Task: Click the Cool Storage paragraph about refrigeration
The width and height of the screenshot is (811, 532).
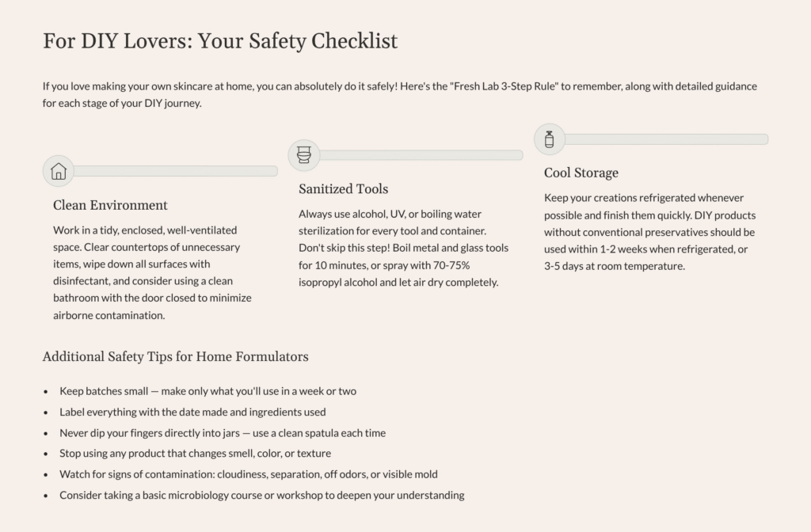Action: pos(649,232)
